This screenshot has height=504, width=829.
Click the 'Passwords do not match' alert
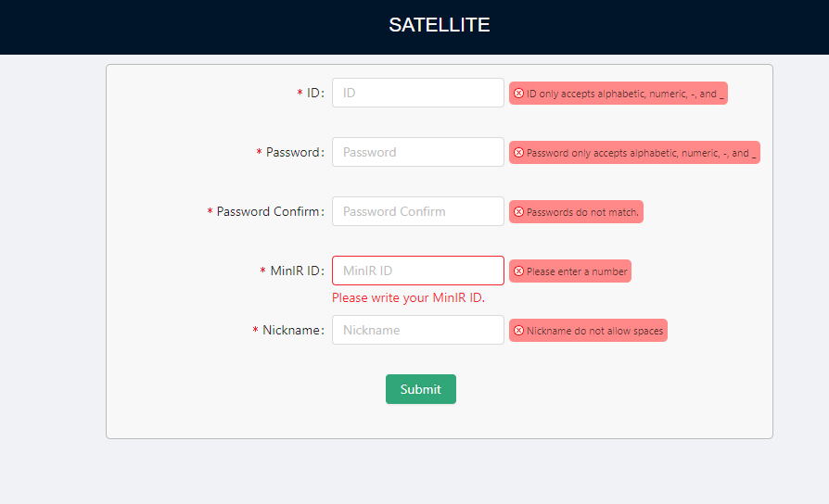coord(576,212)
